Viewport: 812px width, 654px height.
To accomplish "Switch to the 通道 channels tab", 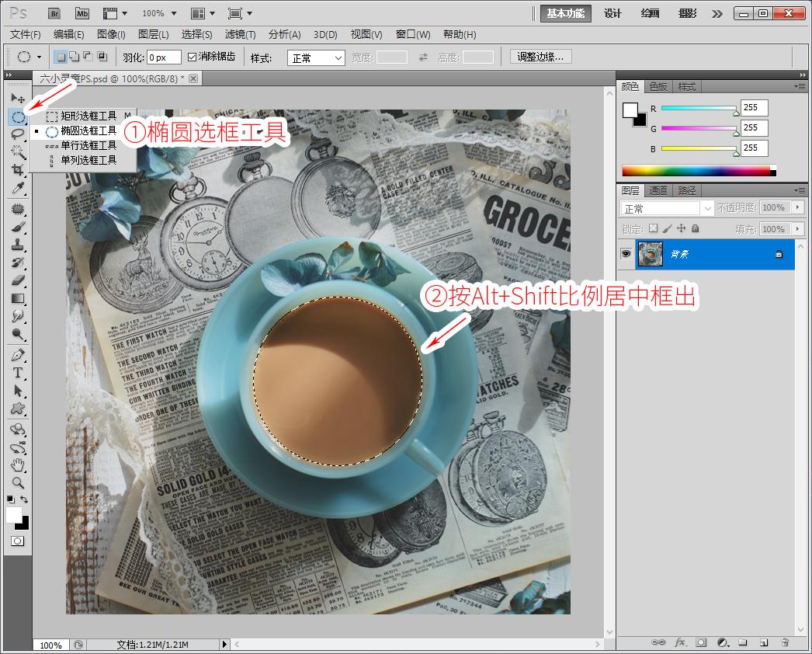I will 658,190.
